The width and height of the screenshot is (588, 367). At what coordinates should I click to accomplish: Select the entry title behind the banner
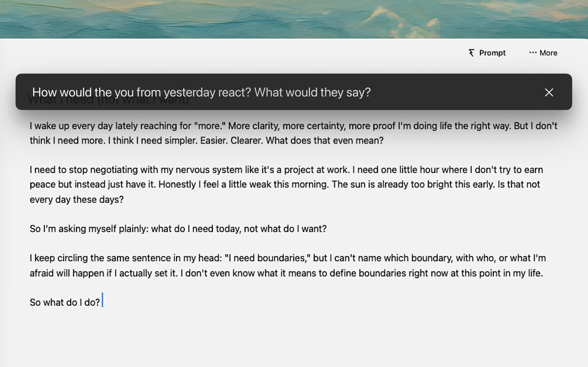[109, 99]
